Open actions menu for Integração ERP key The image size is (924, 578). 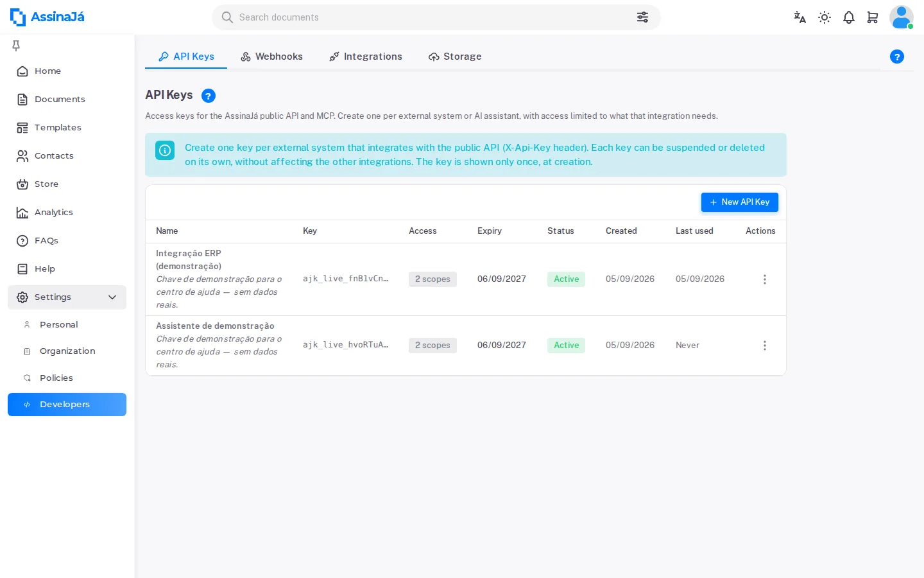tap(764, 279)
